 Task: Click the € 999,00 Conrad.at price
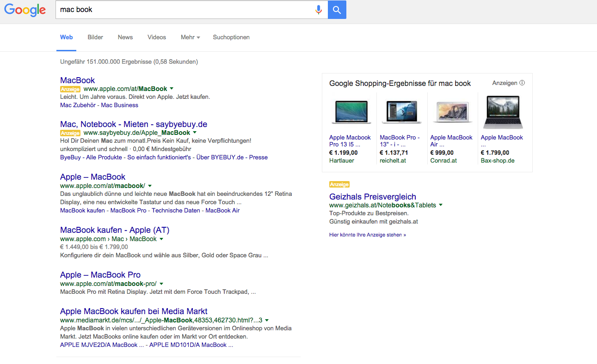point(442,153)
